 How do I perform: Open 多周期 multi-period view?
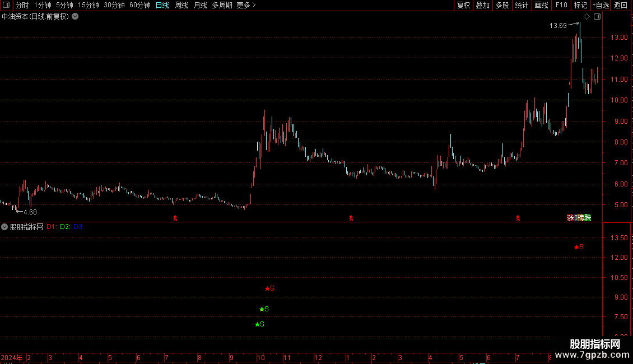coord(222,5)
